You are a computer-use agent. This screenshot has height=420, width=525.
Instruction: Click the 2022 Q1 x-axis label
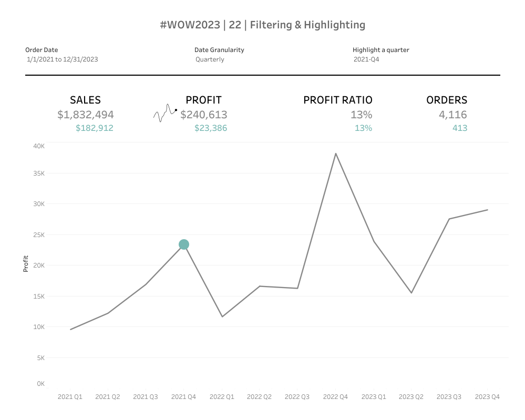[222, 397]
